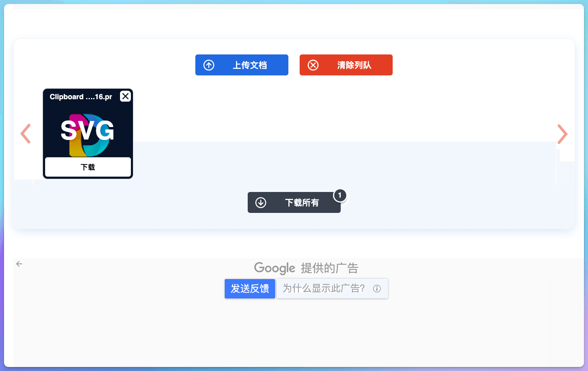Click the 上传文档 upload button
Image resolution: width=588 pixels, height=371 pixels.
tap(242, 65)
